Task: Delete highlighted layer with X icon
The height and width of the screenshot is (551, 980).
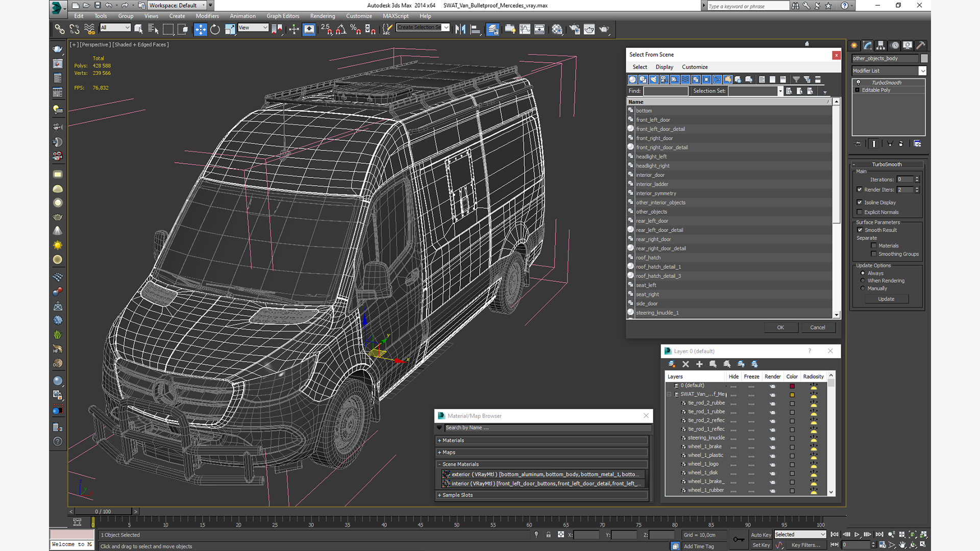Action: (x=685, y=364)
